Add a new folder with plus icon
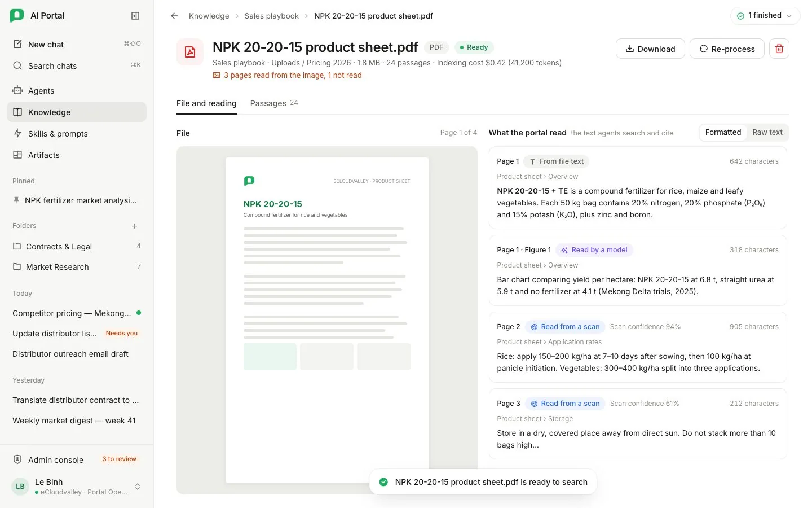The image size is (812, 508). point(134,226)
